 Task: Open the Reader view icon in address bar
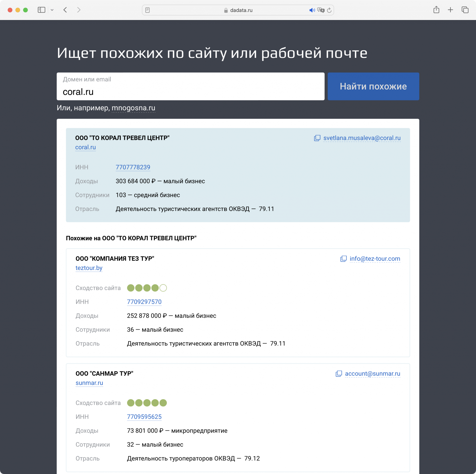point(147,10)
